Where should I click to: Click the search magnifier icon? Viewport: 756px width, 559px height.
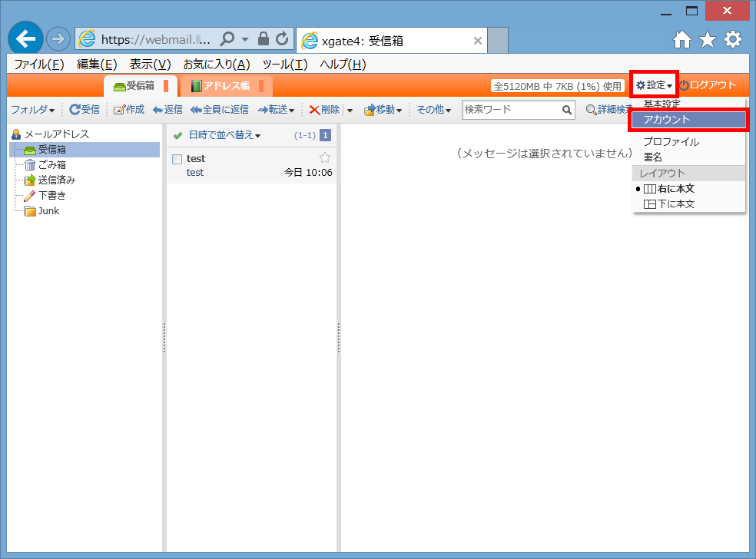click(x=567, y=110)
